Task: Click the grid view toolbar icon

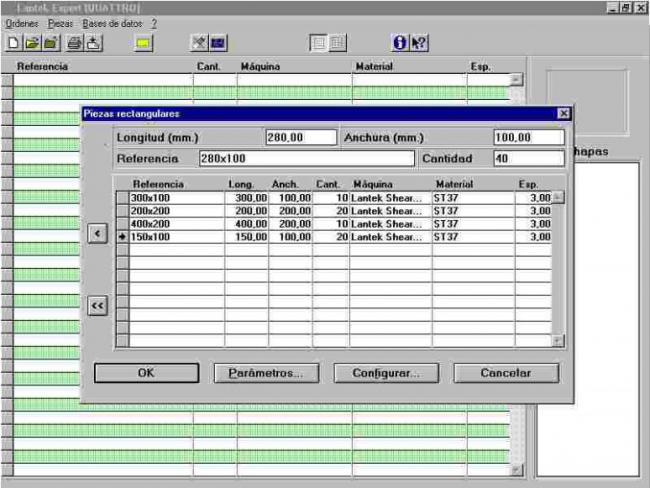Action: click(x=337, y=43)
